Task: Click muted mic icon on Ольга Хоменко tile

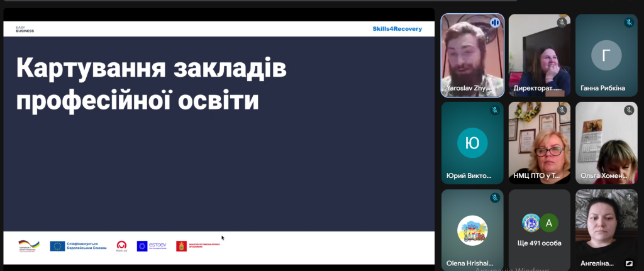Action: tap(628, 110)
